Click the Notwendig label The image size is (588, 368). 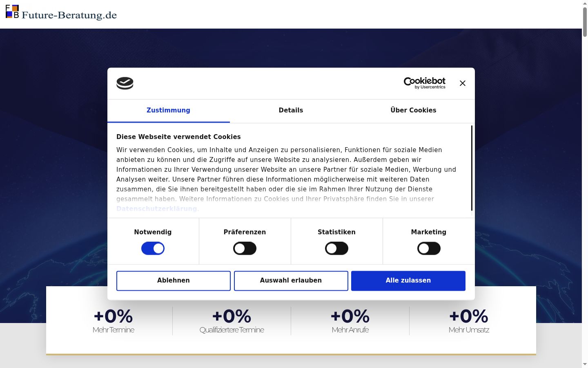[153, 232]
